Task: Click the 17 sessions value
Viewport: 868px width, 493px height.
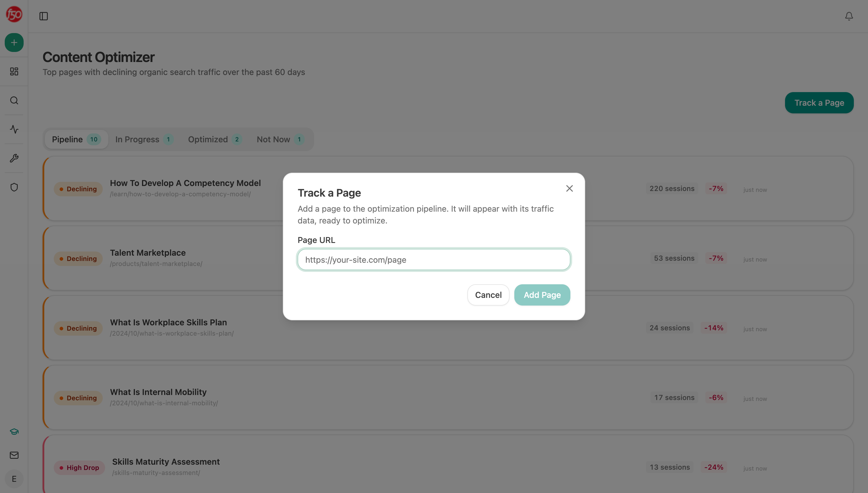Action: pos(674,398)
